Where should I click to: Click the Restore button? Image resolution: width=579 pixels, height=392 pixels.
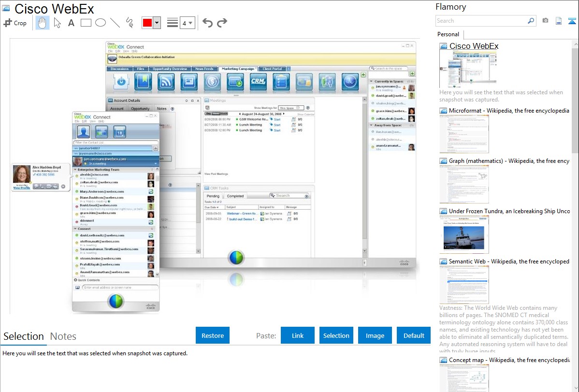pyautogui.click(x=213, y=335)
